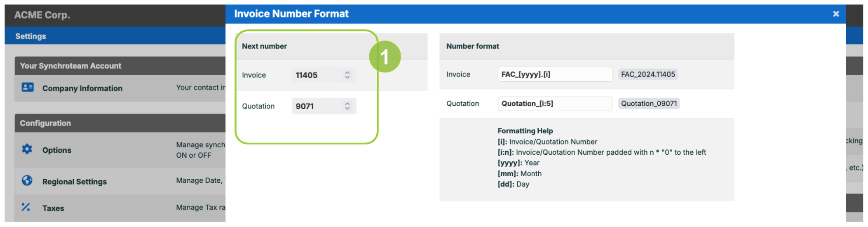Viewport: 868px width, 227px height.
Task: Click the Company Information card icon
Action: [28, 87]
